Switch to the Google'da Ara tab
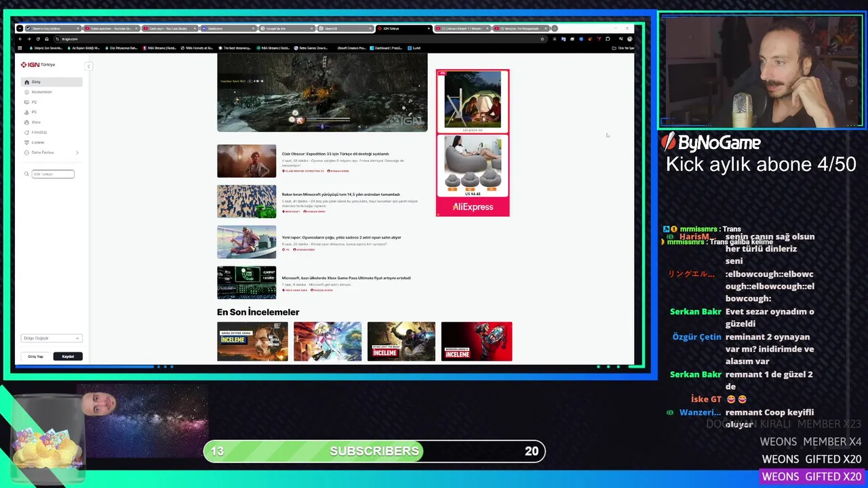Viewport: 868px width, 488px height. coord(287,28)
